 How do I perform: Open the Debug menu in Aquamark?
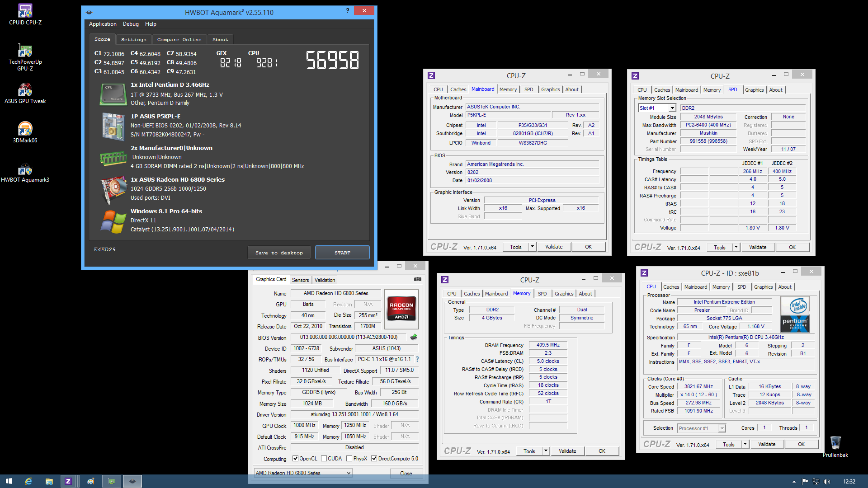pyautogui.click(x=131, y=24)
